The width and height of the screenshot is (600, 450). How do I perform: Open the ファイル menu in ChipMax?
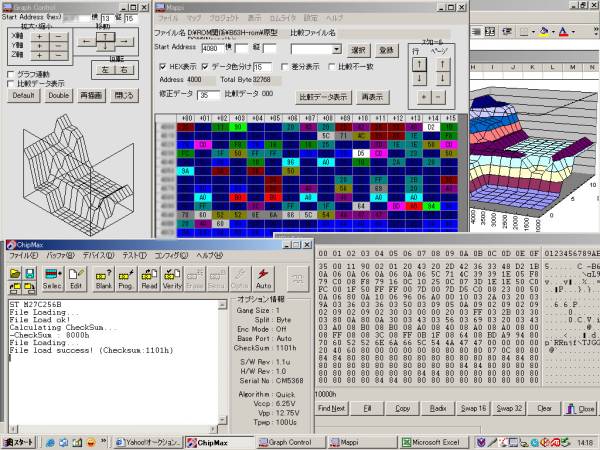(x=22, y=255)
